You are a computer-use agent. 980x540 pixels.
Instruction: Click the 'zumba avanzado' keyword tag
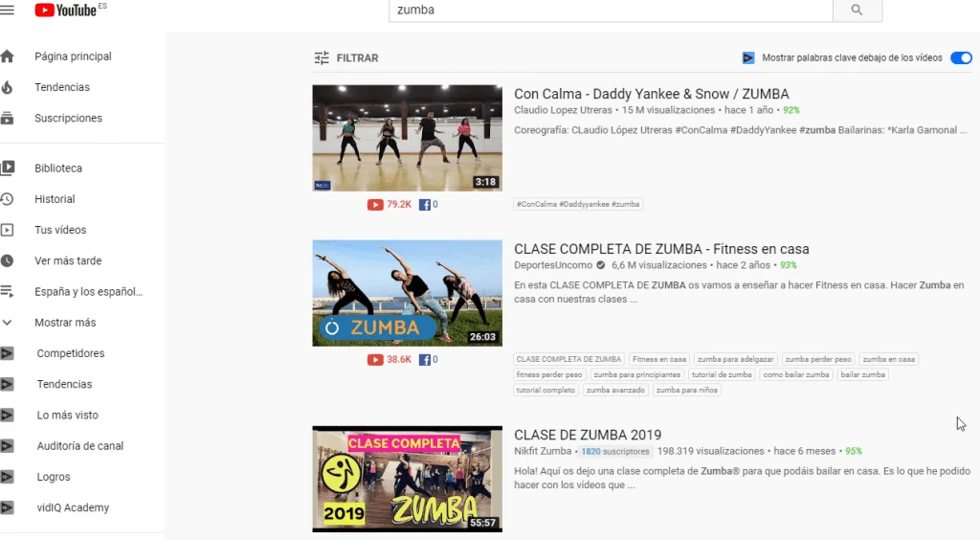click(615, 390)
